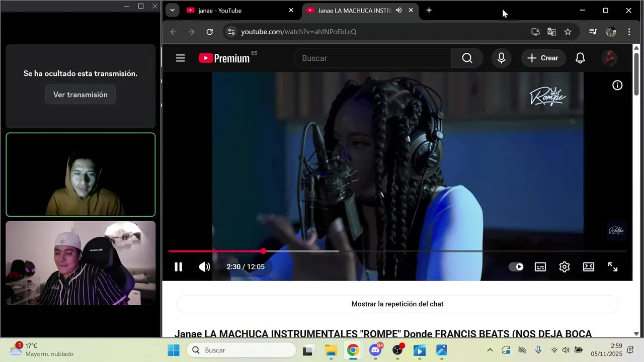Click Ver transmisión in the call window

[80, 95]
